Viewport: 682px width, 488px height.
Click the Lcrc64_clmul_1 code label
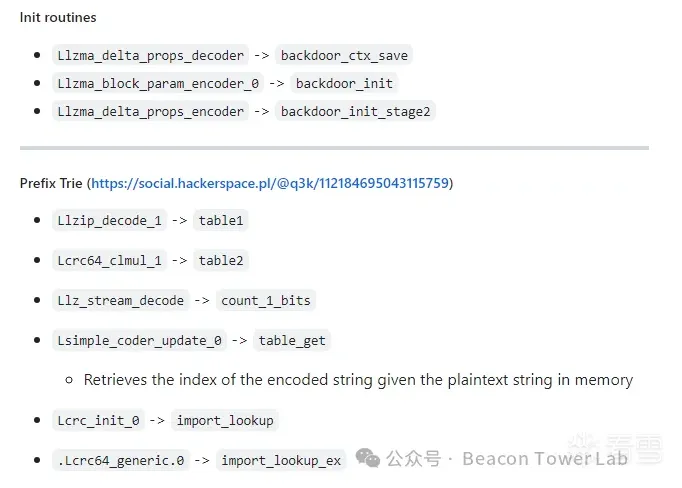[x=109, y=260]
